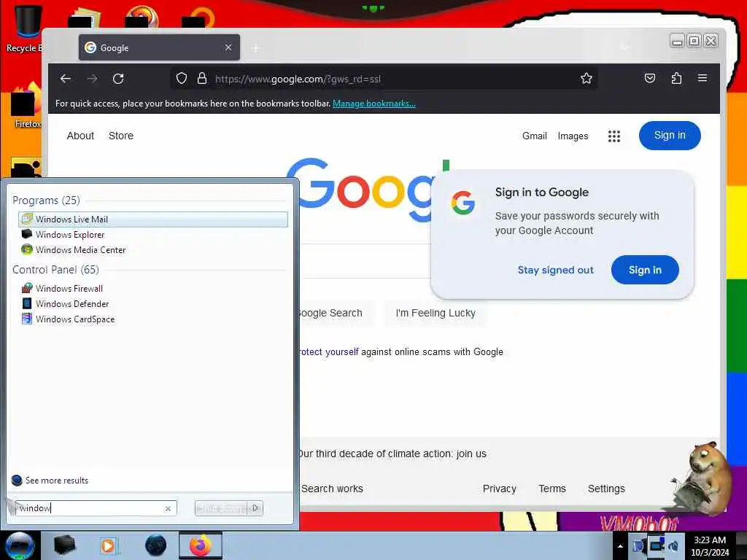Open the About link on Google
The height and width of the screenshot is (560, 747).
point(80,136)
